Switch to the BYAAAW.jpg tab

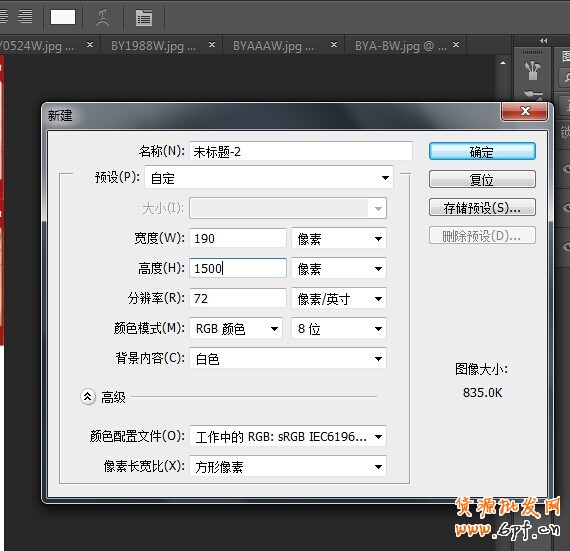273,46
